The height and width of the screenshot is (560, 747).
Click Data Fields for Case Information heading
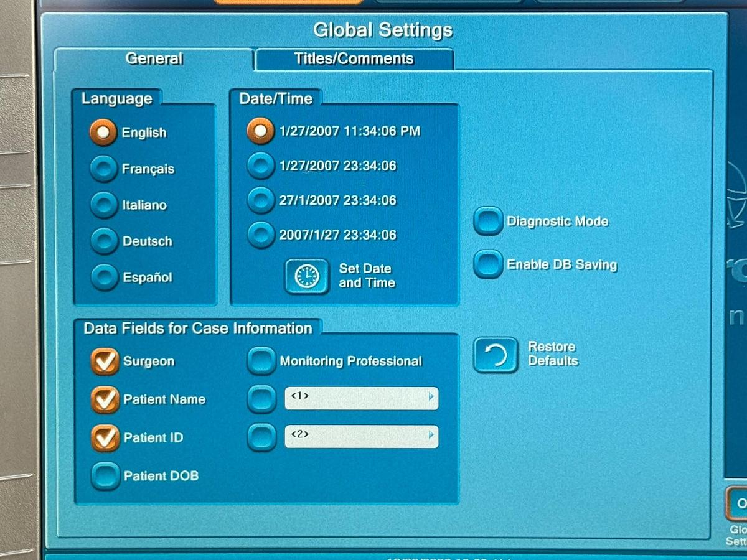198,328
